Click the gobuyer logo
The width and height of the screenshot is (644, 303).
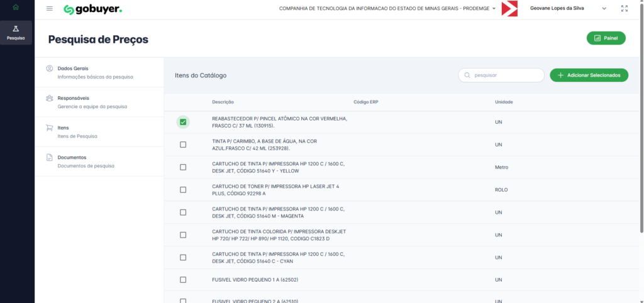[93, 9]
